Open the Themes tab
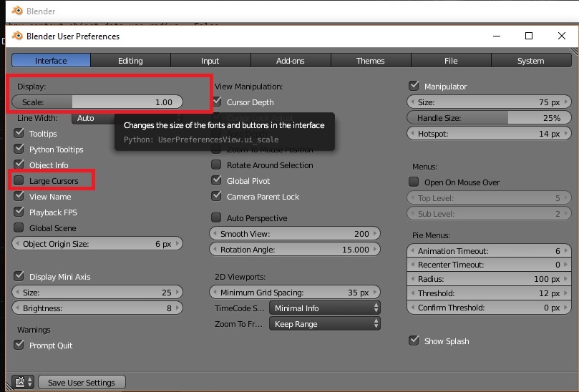This screenshot has width=579, height=392. [370, 61]
